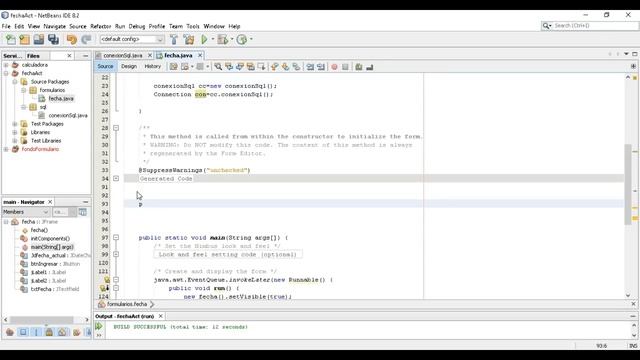Click the Find Selection magnifier in the editor toolbar
Screen dimensions: 640x360
(x=218, y=67)
